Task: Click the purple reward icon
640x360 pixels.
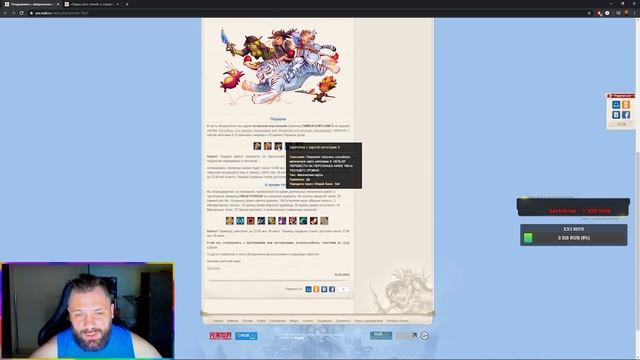Action: (282, 221)
